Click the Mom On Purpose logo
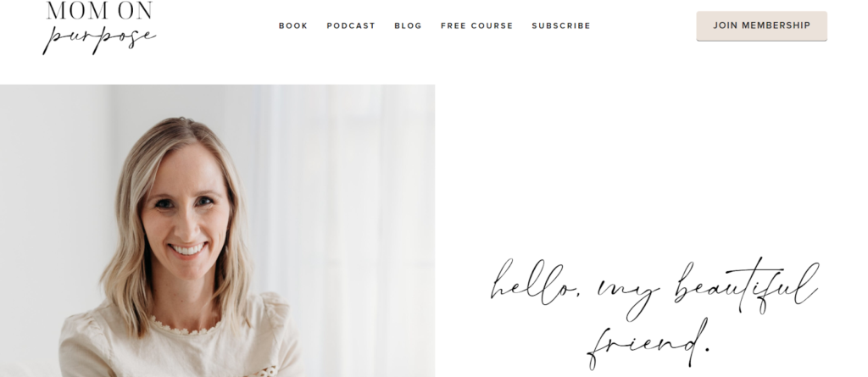Screen dimensions: 868x377 pyautogui.click(x=99, y=28)
